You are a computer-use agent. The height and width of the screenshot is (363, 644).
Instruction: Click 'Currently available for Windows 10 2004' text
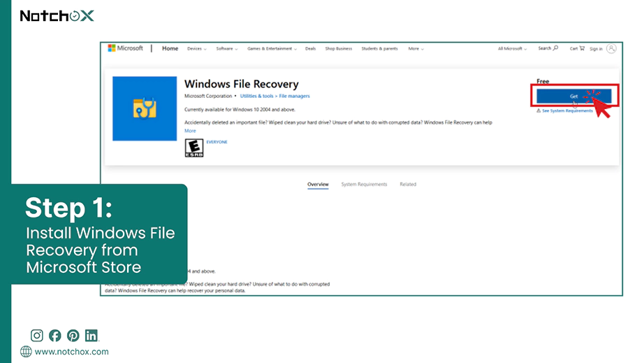[x=240, y=110]
